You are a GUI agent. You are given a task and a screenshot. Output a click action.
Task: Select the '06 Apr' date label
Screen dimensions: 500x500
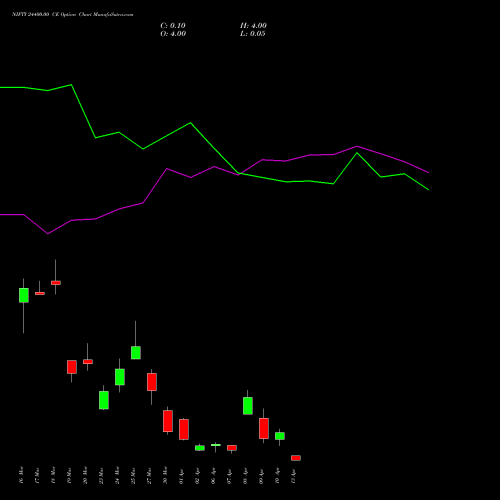pyautogui.click(x=213, y=475)
